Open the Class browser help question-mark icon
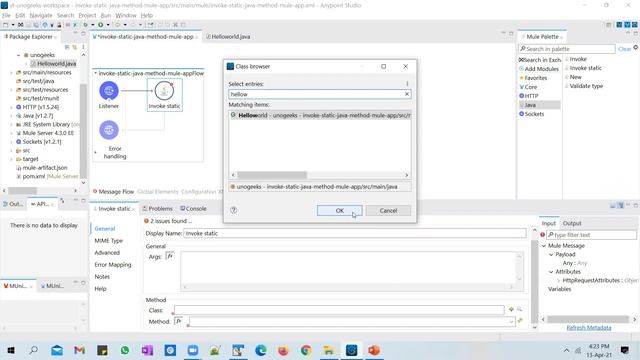640x360 pixels. [x=233, y=210]
